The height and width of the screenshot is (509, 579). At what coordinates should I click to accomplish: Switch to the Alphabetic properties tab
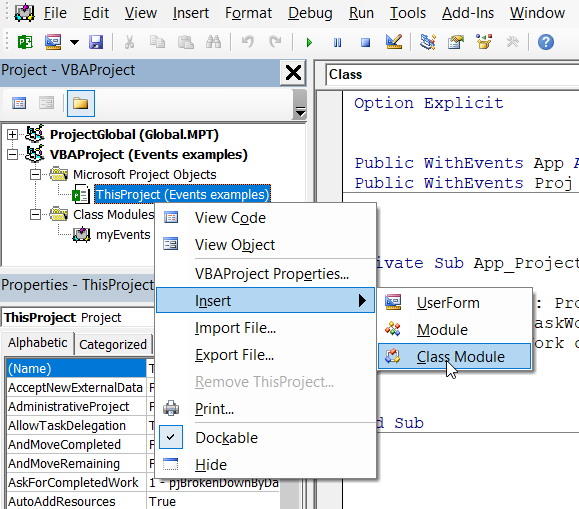tap(38, 343)
